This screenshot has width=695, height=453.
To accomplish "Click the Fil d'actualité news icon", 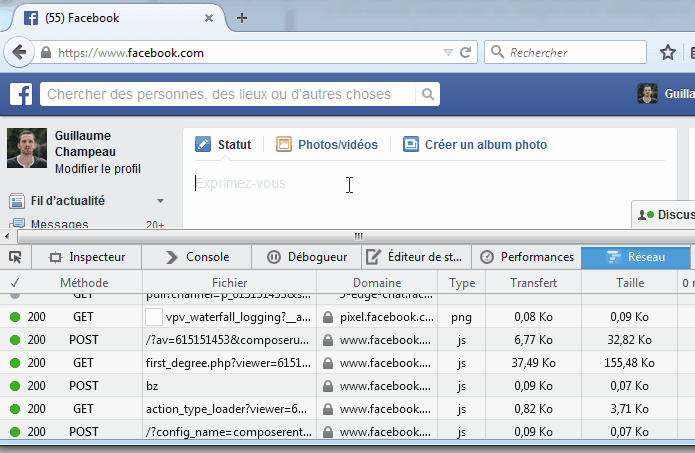I will click(17, 201).
